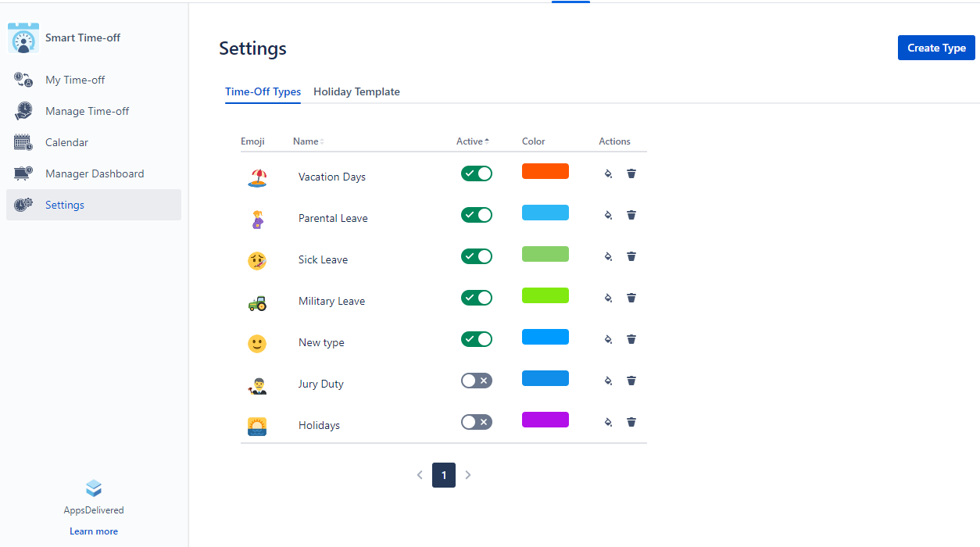The width and height of the screenshot is (980, 547).
Task: Click the Smart Time-off app logo
Action: 23,38
